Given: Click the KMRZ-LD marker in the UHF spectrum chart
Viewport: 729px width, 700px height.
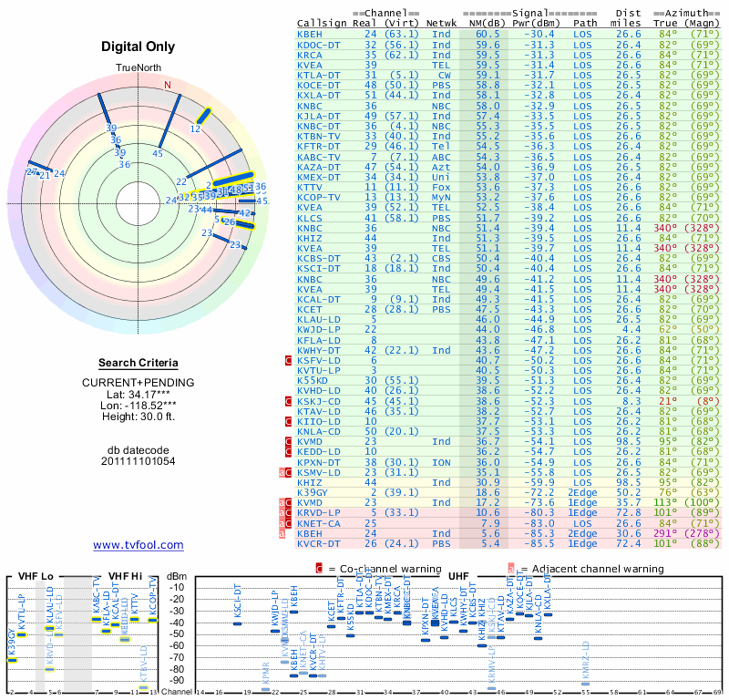Looking at the screenshot, I should click(x=585, y=684).
